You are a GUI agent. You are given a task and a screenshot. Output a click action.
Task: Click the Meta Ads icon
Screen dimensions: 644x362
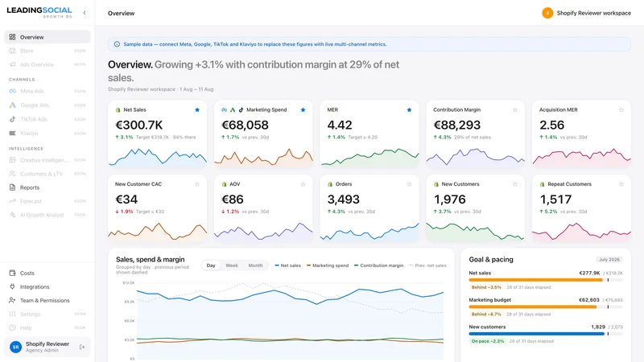tap(12, 91)
